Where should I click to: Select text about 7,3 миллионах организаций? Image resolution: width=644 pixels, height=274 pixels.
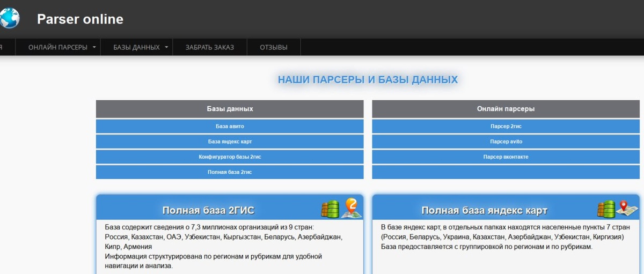click(x=216, y=227)
